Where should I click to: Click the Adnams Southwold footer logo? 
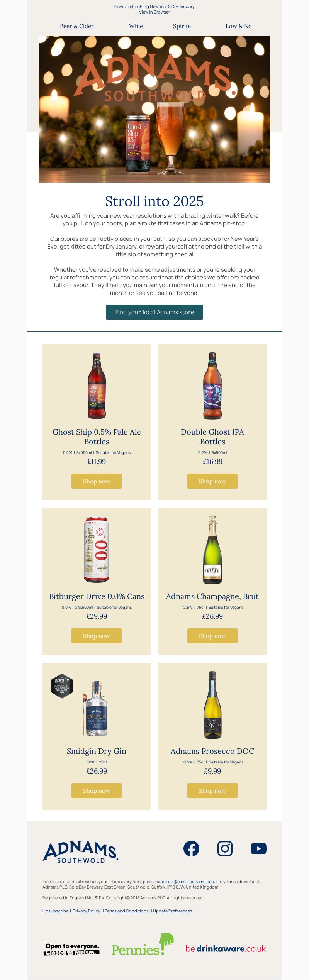(80, 852)
